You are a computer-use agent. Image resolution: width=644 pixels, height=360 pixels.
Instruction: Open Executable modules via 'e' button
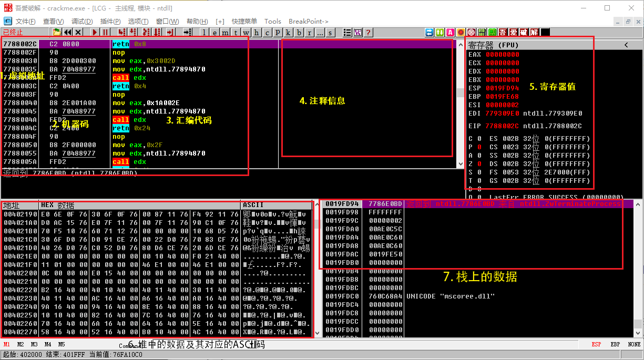click(x=214, y=33)
